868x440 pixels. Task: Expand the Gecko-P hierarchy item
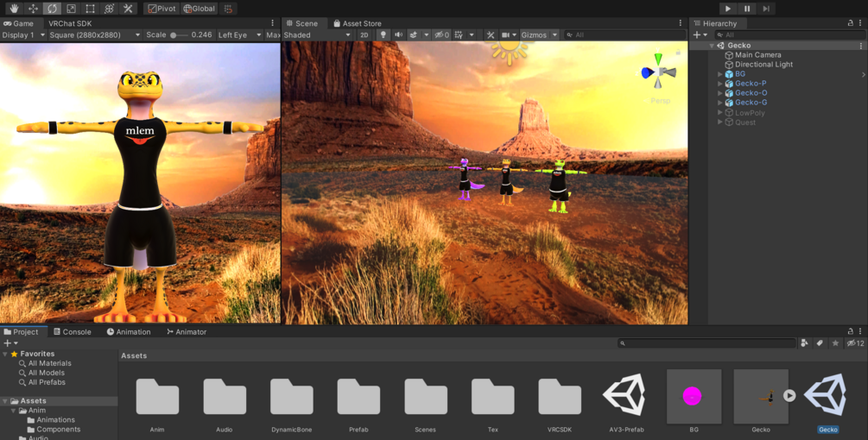pyautogui.click(x=720, y=84)
